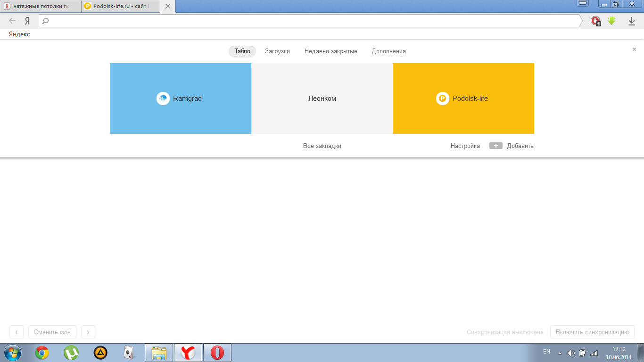Viewport: 644px width, 362px height.
Task: Click the search magnifier icon in address bar
Action: click(46, 21)
